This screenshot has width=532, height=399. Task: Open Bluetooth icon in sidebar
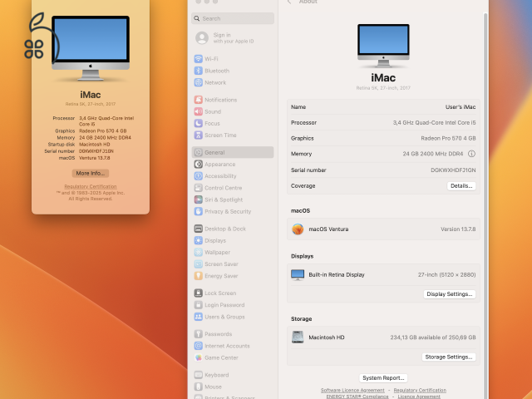199,71
